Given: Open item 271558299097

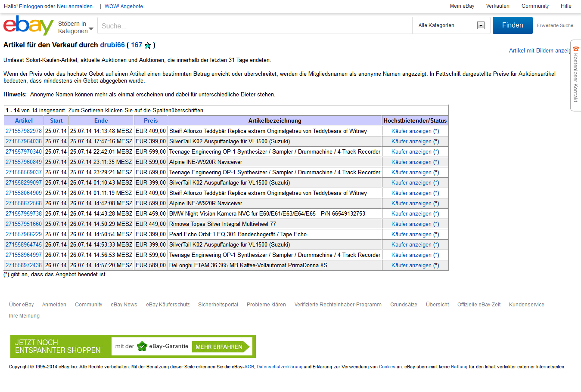Looking at the screenshot, I should click(x=24, y=182).
